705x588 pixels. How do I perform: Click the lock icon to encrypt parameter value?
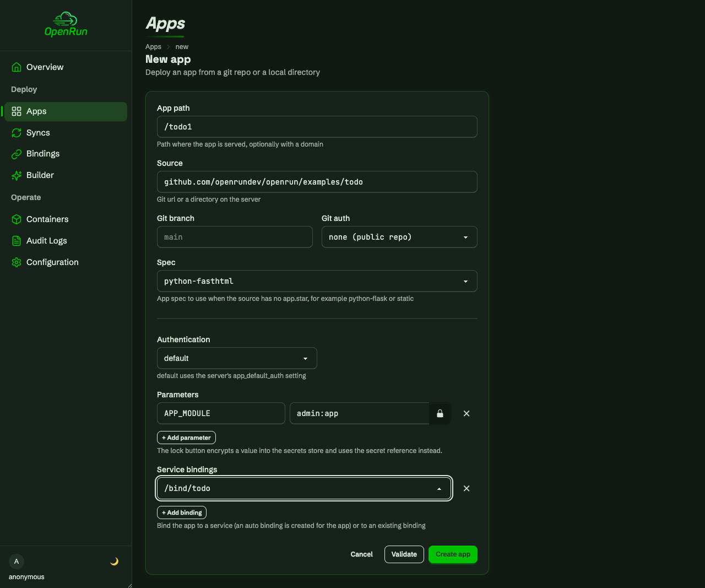(x=440, y=413)
